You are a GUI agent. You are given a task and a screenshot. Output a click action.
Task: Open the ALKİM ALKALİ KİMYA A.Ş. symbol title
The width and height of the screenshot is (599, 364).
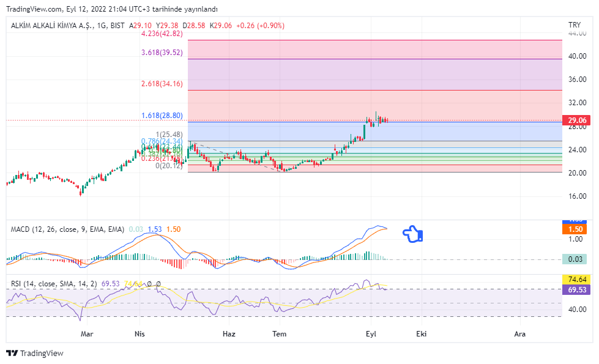(51, 26)
